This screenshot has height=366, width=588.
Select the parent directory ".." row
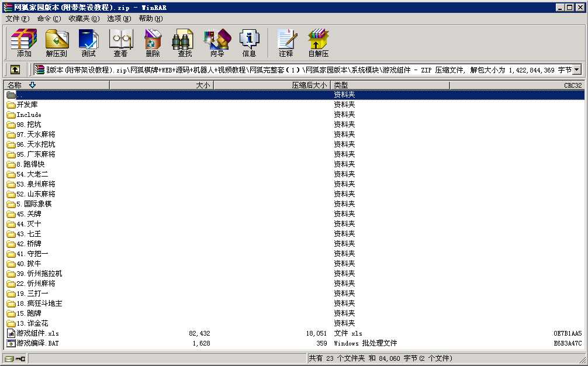[295, 95]
